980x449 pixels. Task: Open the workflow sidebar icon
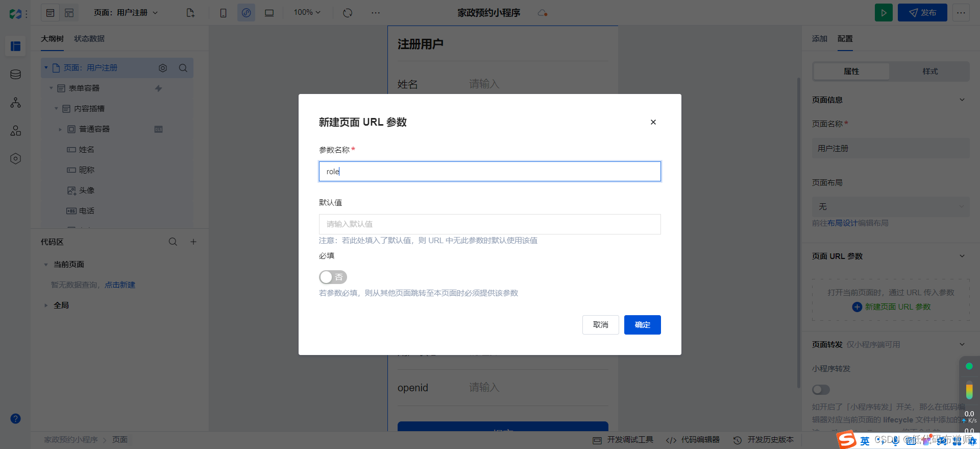point(15,103)
